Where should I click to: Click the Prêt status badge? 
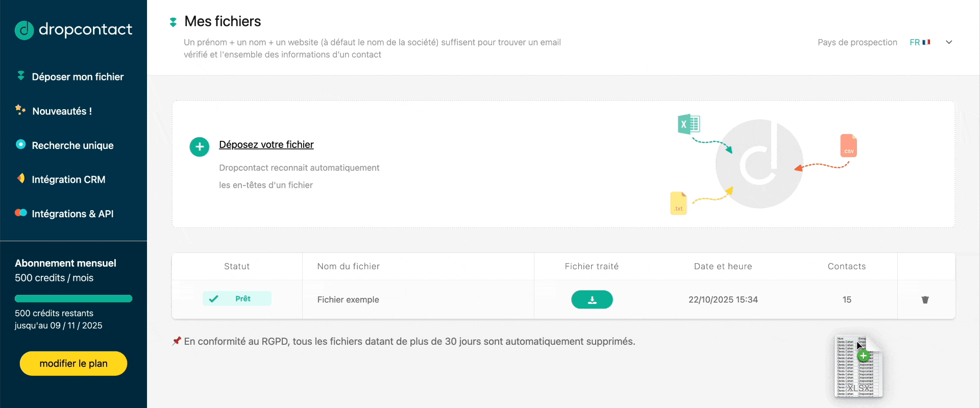[x=237, y=299]
